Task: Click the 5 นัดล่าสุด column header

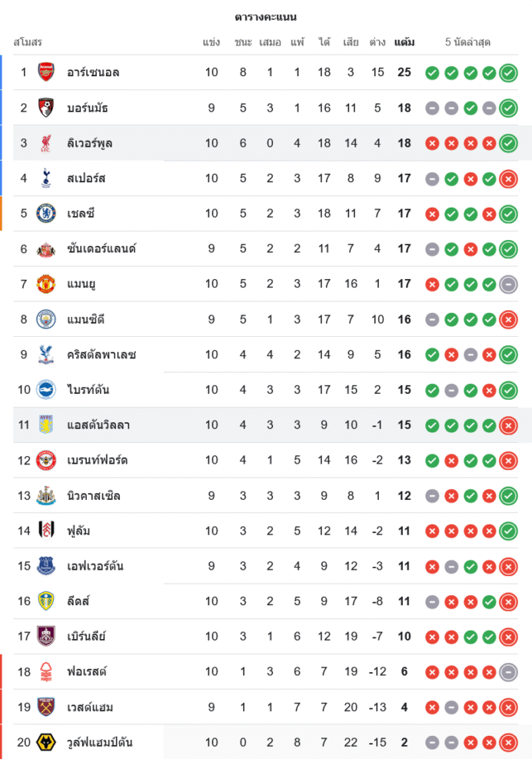Action: (x=467, y=42)
